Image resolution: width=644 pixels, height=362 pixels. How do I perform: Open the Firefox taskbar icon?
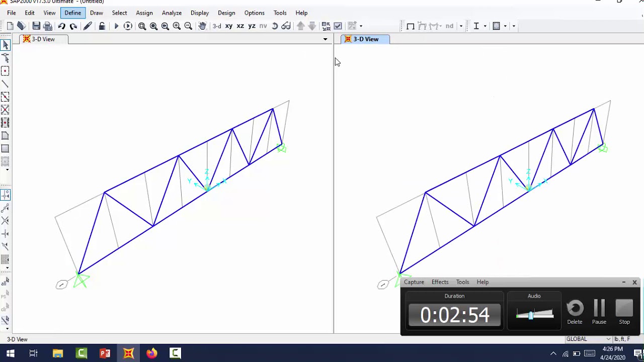tap(151, 353)
